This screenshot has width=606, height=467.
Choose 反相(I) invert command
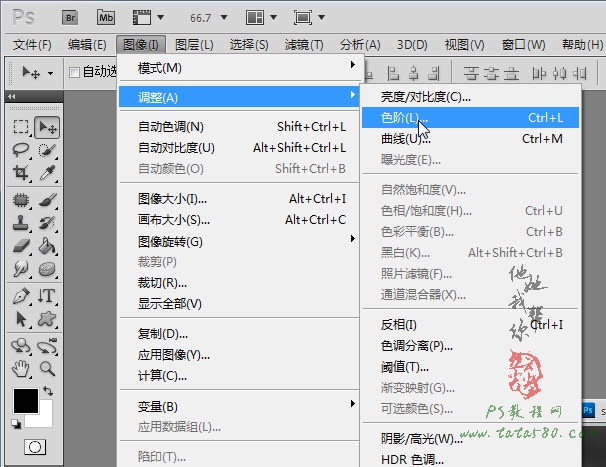[470, 324]
